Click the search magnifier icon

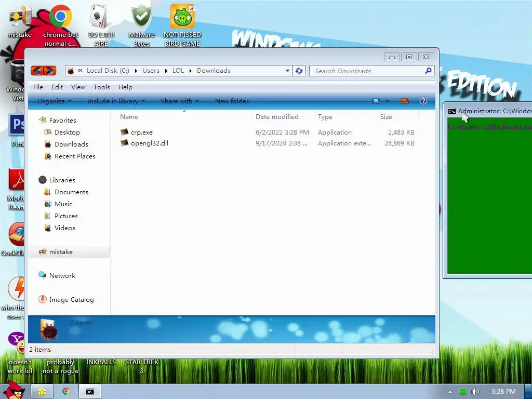pos(428,71)
